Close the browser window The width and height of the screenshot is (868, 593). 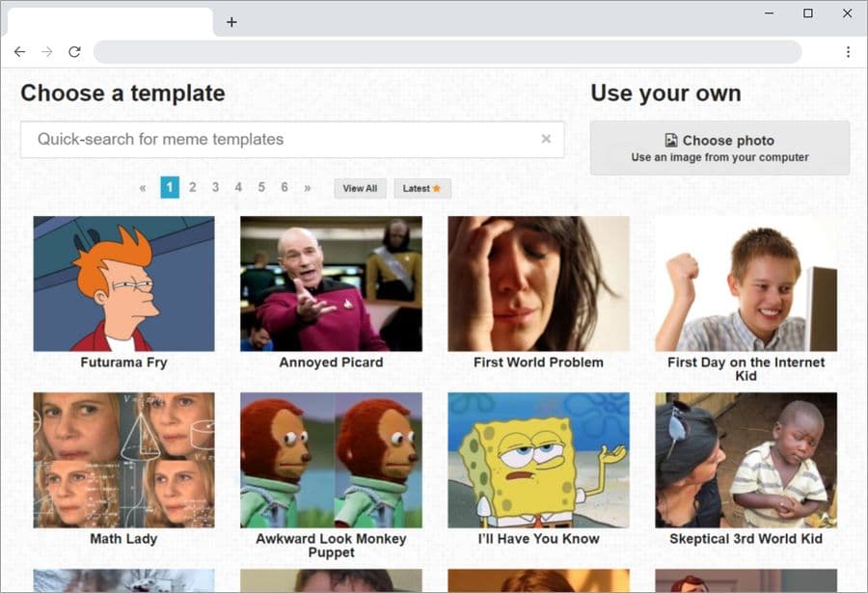[x=848, y=13]
